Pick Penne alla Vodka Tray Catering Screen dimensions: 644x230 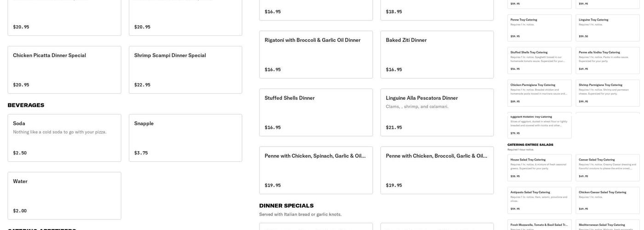coord(608,60)
